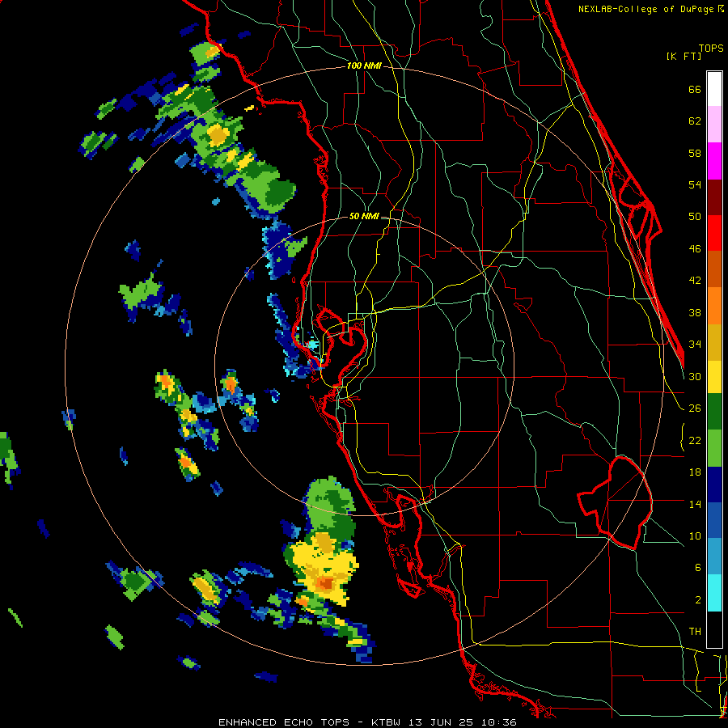Select the 34 legend value
728x728 pixels.
click(695, 344)
